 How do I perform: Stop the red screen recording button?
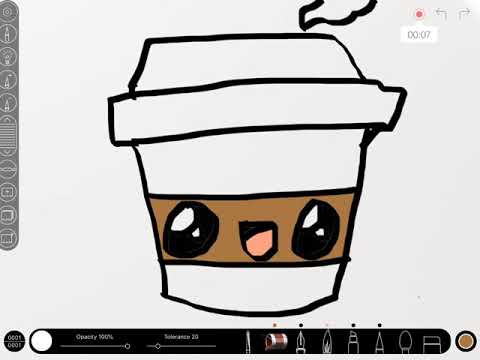pyautogui.click(x=419, y=14)
